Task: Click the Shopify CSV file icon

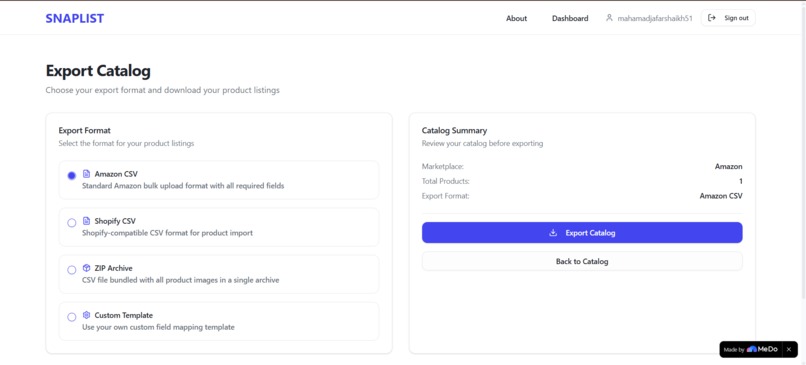Action: [x=86, y=221]
